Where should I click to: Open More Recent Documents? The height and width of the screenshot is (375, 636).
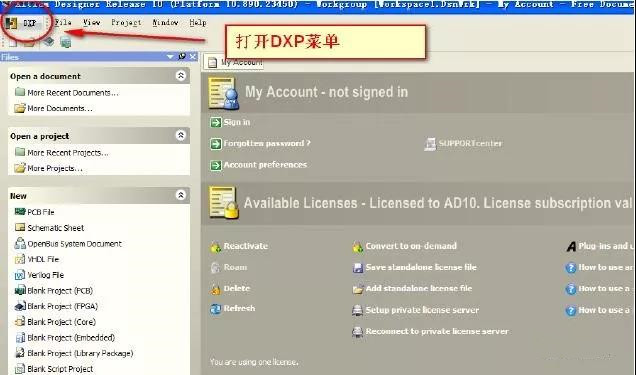[73, 93]
